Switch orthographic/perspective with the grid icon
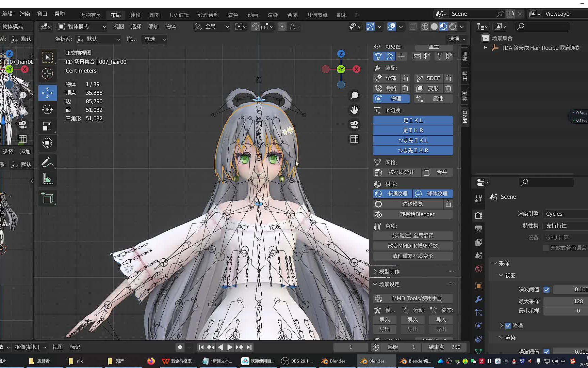Image resolution: width=588 pixels, height=368 pixels. point(355,139)
